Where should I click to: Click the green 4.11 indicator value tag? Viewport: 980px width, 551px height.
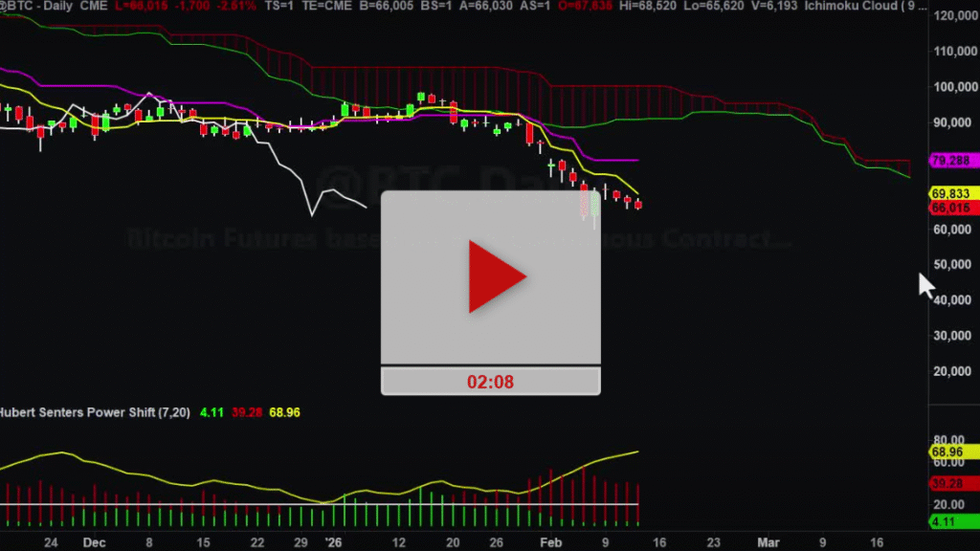(x=949, y=521)
